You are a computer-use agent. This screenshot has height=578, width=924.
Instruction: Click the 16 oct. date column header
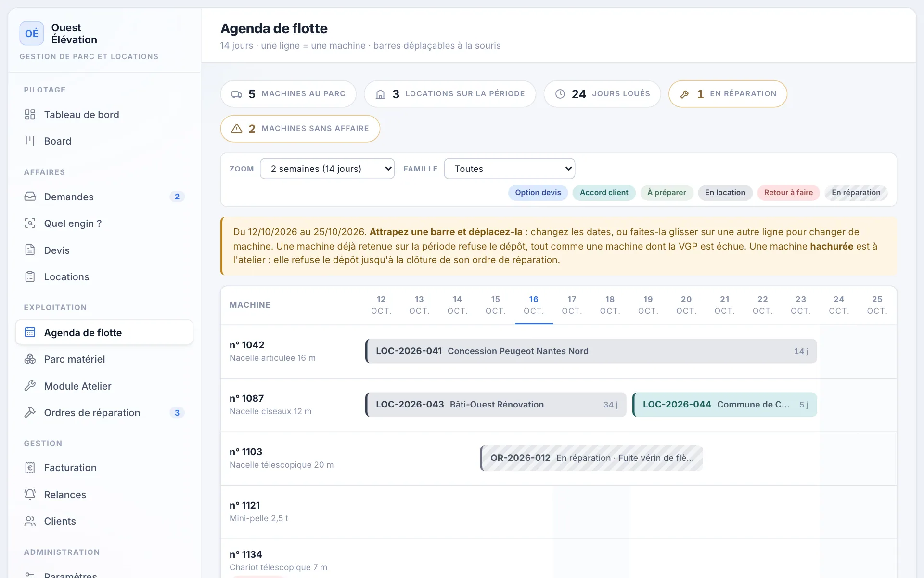click(x=534, y=305)
